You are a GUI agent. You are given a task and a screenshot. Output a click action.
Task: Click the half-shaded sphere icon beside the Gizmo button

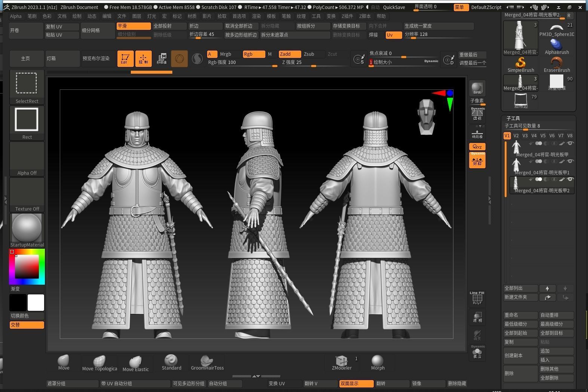point(197,59)
